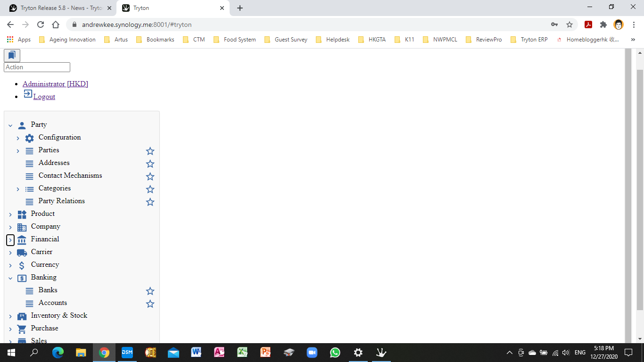Expand the Parties submenu chevron

pos(18,151)
